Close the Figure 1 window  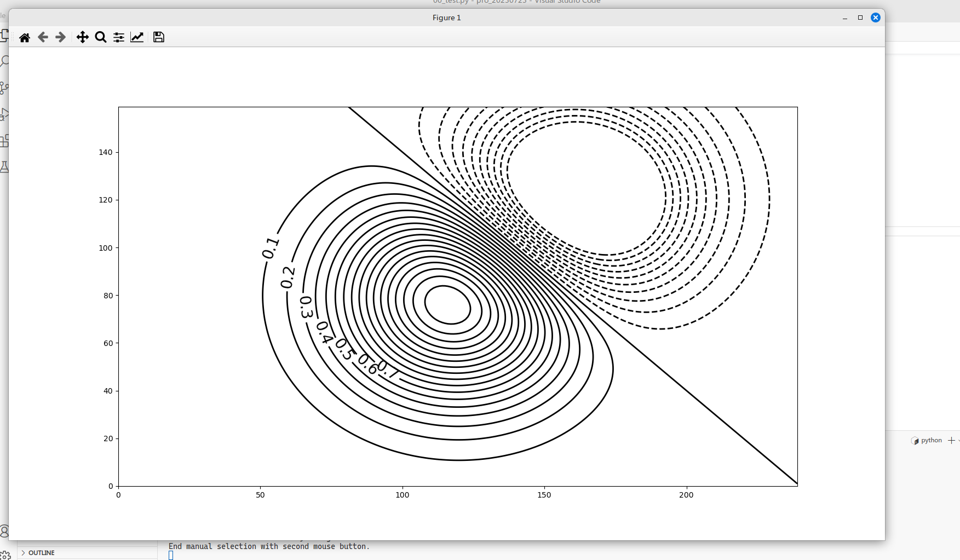[x=876, y=18]
